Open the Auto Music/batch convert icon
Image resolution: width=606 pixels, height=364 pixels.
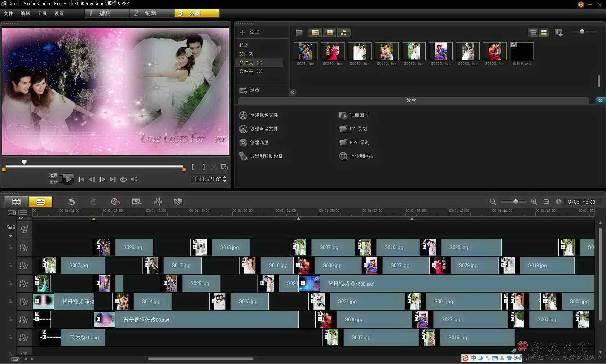[x=178, y=202]
